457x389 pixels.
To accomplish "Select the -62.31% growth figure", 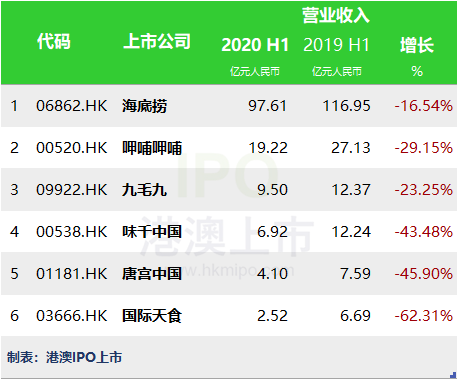I will [424, 316].
